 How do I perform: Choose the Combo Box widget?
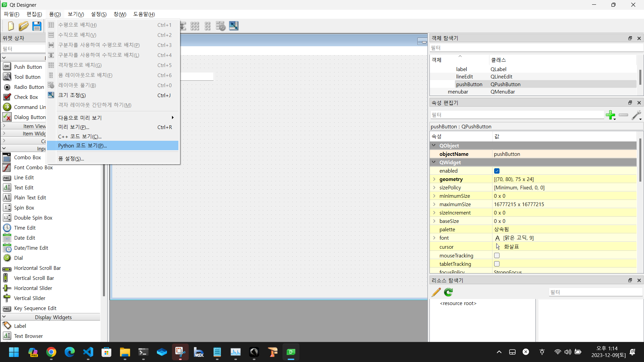pyautogui.click(x=27, y=157)
